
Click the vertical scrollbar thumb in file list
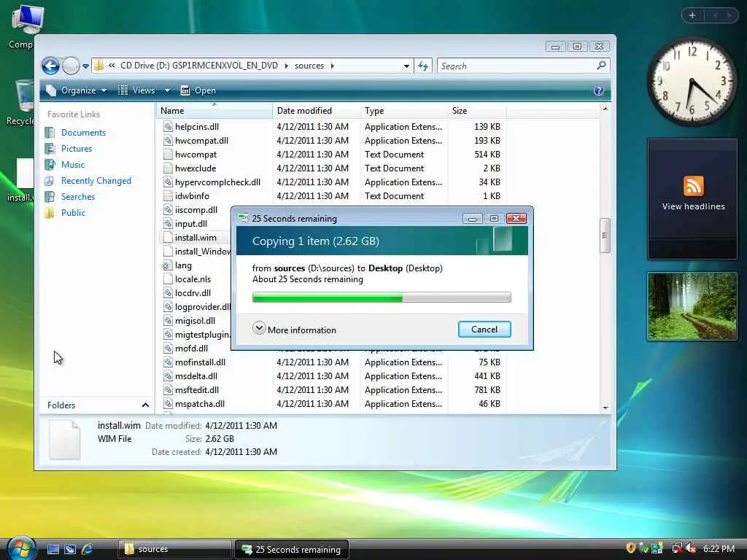tap(605, 236)
